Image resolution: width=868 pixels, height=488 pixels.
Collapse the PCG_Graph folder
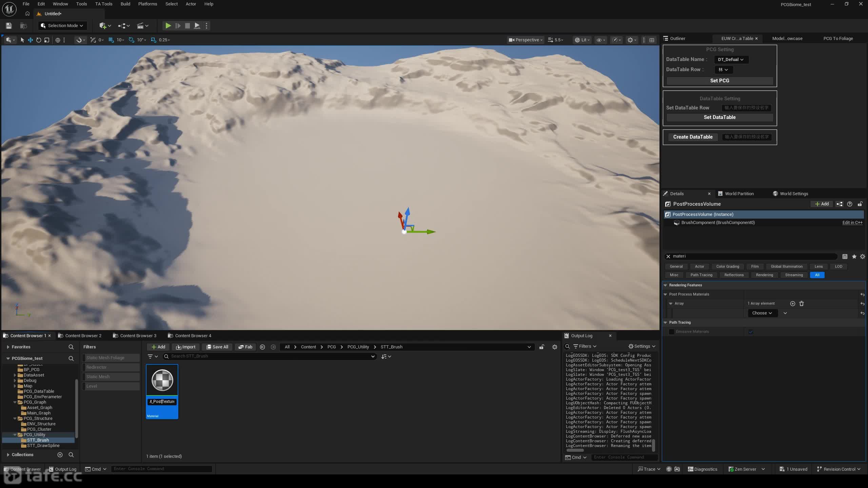pos(15,402)
